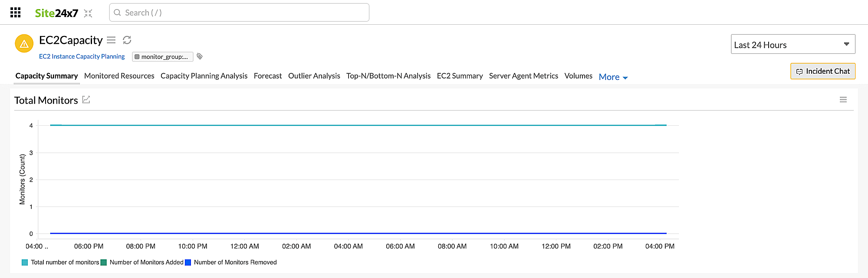This screenshot has height=278, width=868.
Task: Toggle Total number of monitors legend series
Action: 61,262
